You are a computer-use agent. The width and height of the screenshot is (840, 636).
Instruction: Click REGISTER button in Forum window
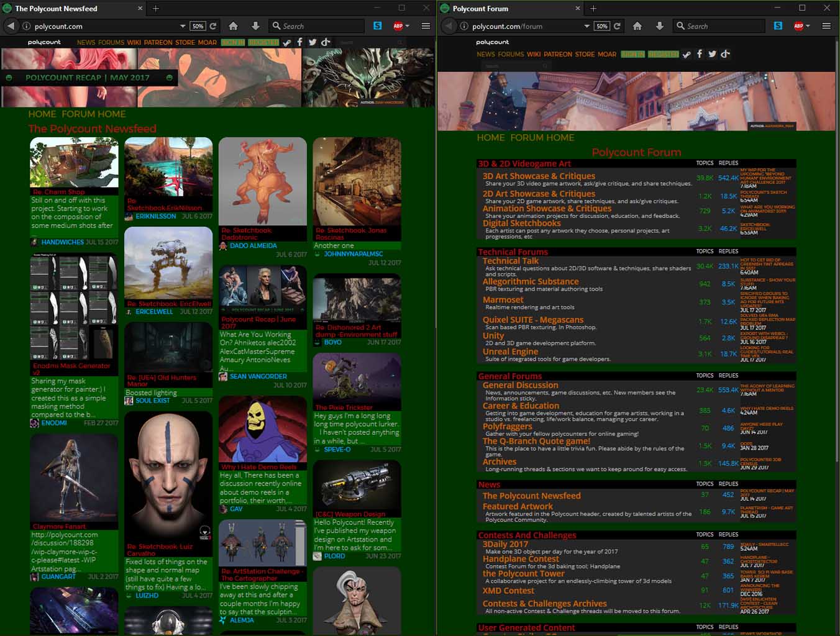664,54
